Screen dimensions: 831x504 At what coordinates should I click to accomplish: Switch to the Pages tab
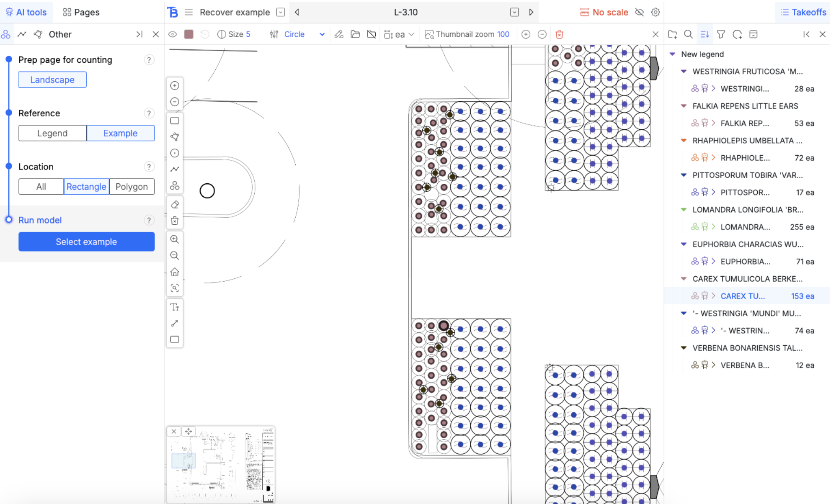point(81,12)
